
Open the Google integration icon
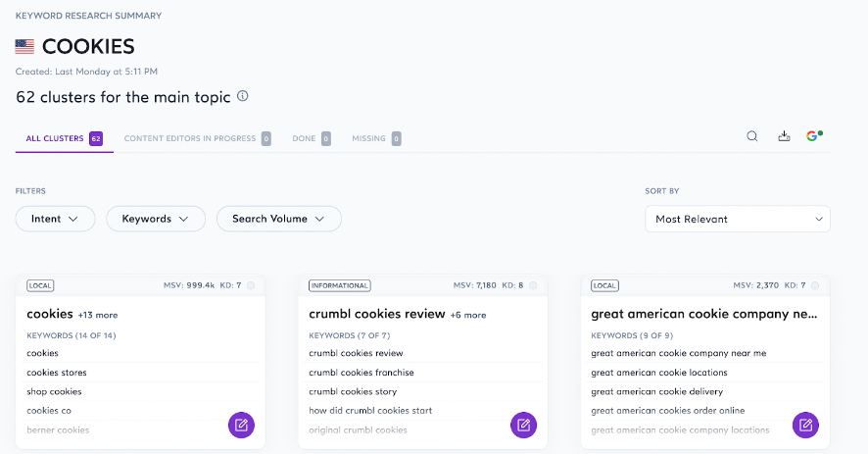(814, 136)
